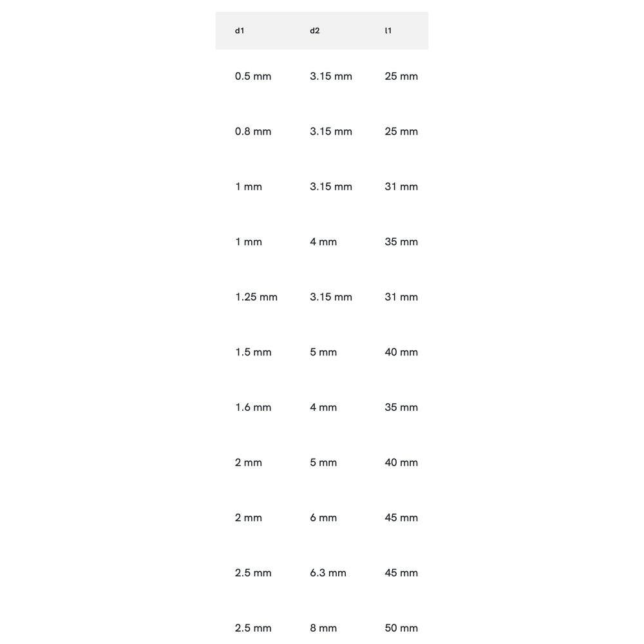Click the 6 mm d2 value

click(323, 518)
